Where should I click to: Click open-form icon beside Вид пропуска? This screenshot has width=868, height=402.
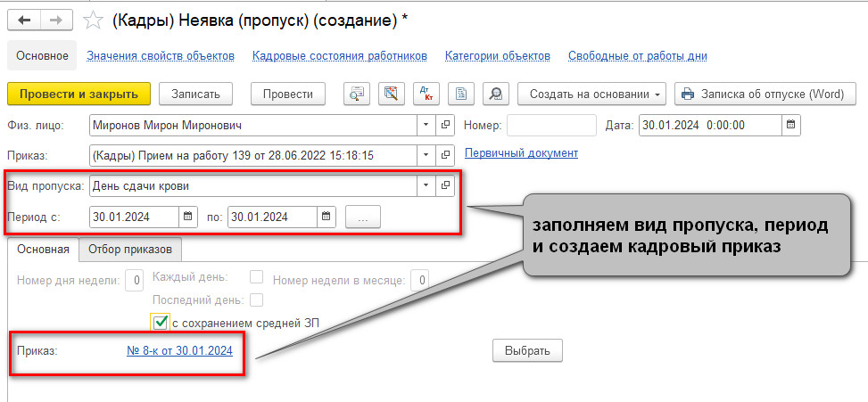(445, 185)
